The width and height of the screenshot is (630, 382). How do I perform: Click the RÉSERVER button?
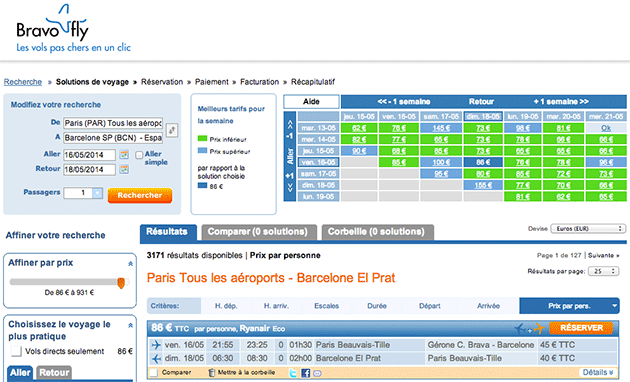581,328
